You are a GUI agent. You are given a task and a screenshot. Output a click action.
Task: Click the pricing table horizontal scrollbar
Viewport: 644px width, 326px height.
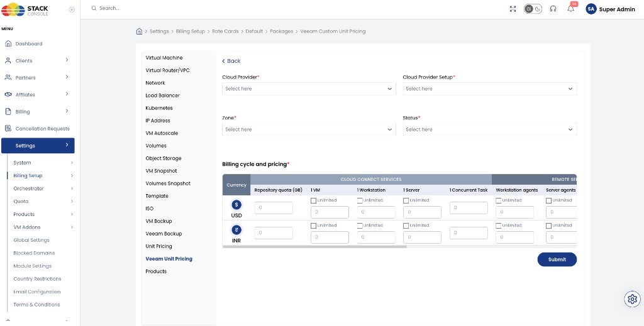point(314,247)
